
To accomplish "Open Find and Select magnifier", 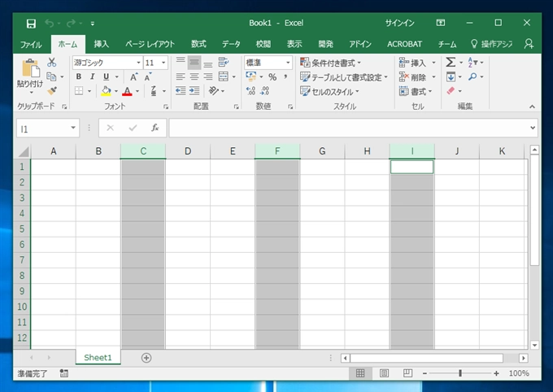I will pyautogui.click(x=472, y=76).
